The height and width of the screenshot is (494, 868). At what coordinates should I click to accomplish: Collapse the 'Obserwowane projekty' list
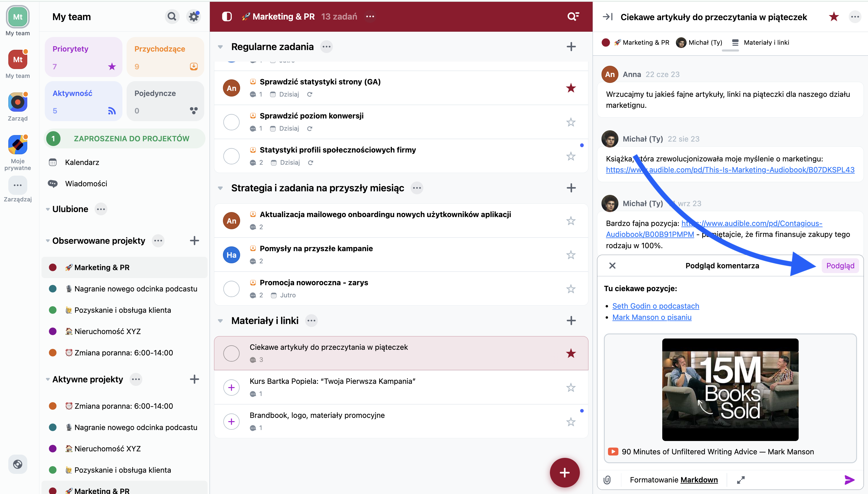(47, 241)
